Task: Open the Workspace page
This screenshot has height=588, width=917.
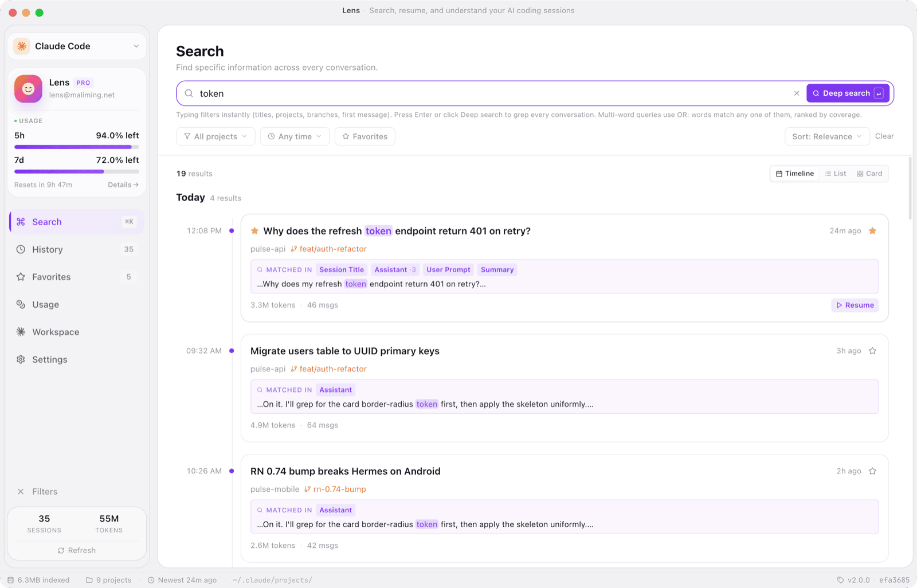Action: coord(77,332)
